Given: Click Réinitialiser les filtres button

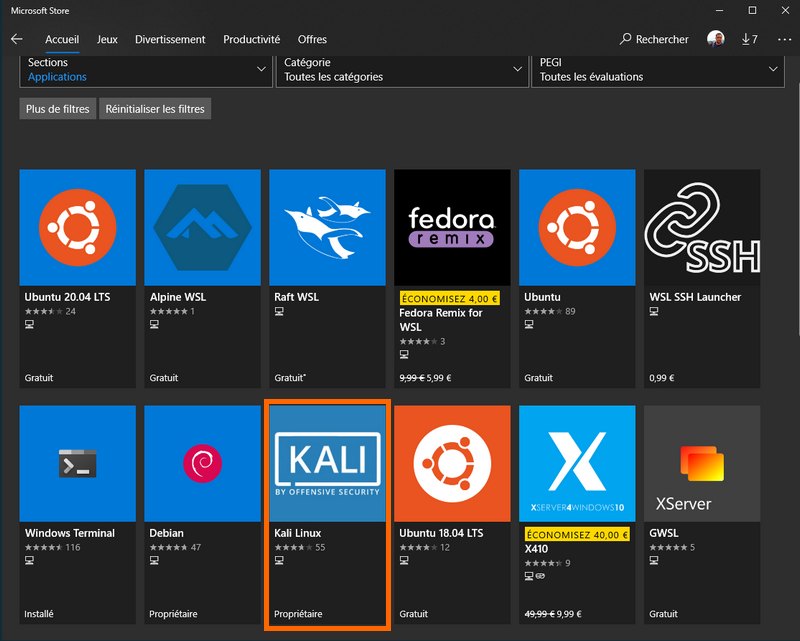Looking at the screenshot, I should 155,109.
